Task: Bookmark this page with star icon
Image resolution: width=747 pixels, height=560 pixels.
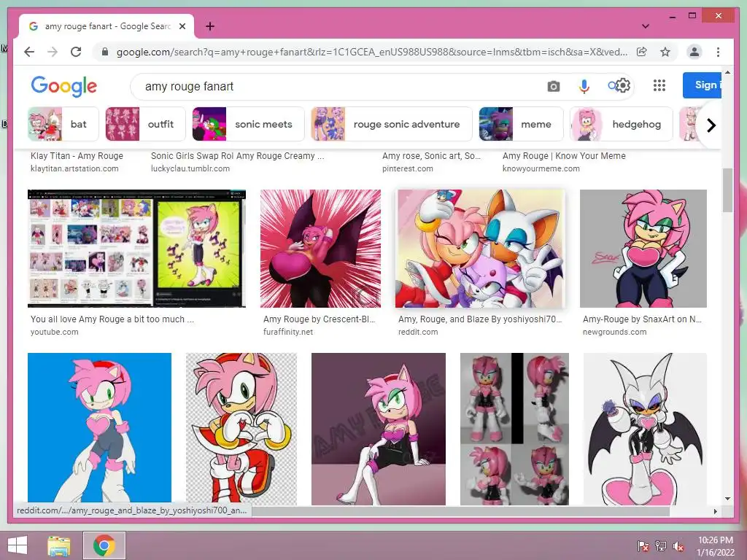Action: point(665,52)
